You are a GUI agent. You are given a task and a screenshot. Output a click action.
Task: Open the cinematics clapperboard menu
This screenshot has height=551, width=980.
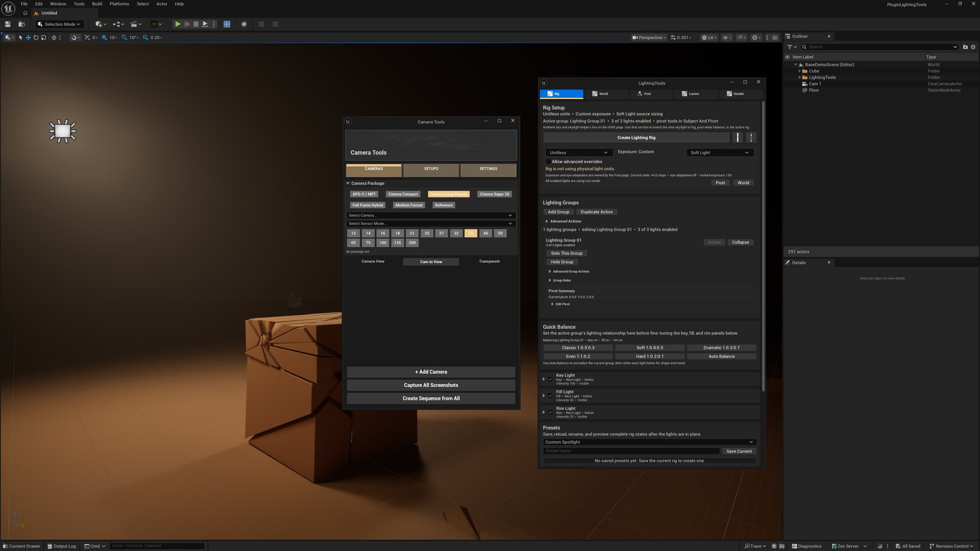point(136,24)
